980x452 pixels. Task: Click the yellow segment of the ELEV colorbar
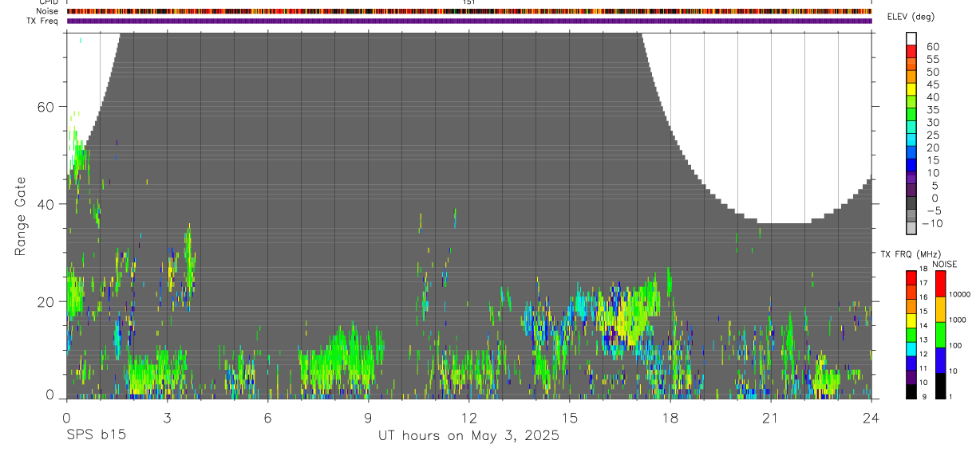click(x=911, y=90)
